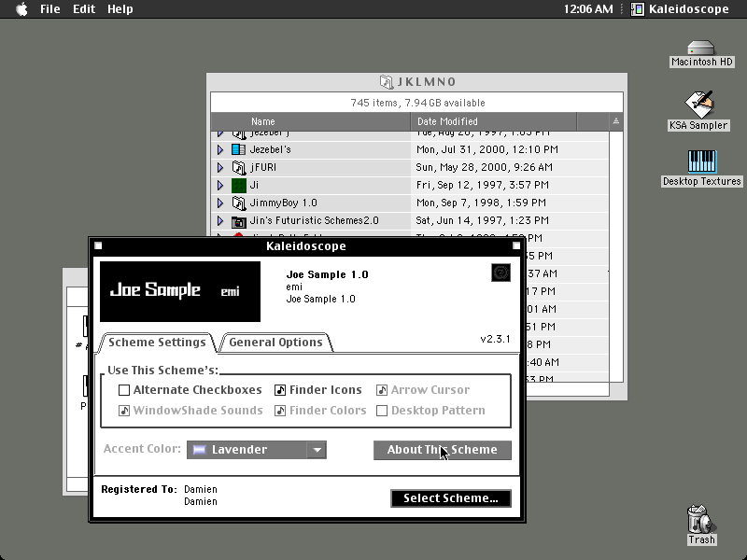Expand the JimmyBoy 1.0 folder row

point(220,203)
